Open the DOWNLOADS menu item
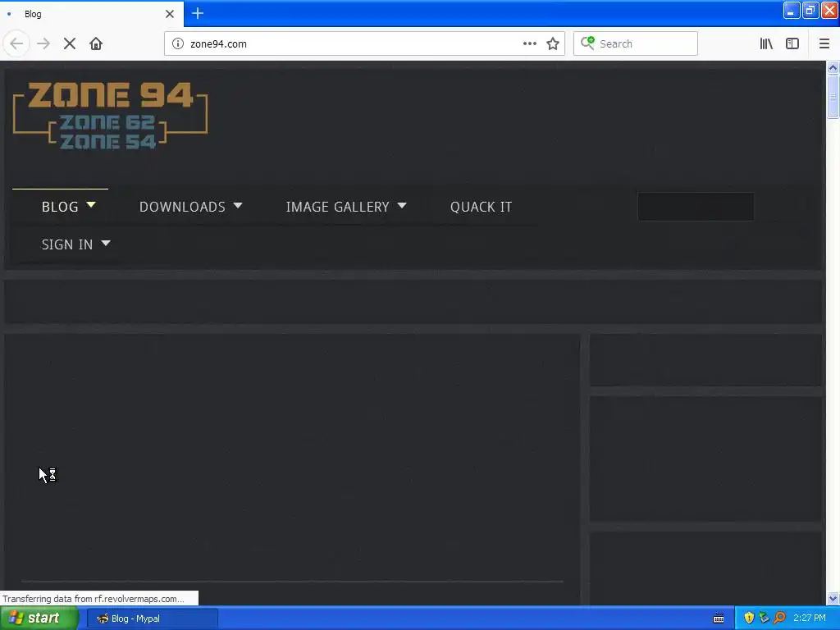The width and height of the screenshot is (840, 630). tap(182, 207)
